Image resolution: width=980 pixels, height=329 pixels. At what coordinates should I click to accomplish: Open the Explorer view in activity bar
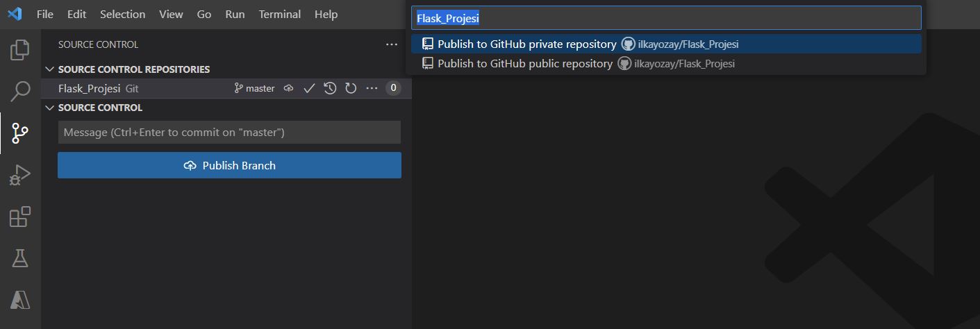(20, 50)
